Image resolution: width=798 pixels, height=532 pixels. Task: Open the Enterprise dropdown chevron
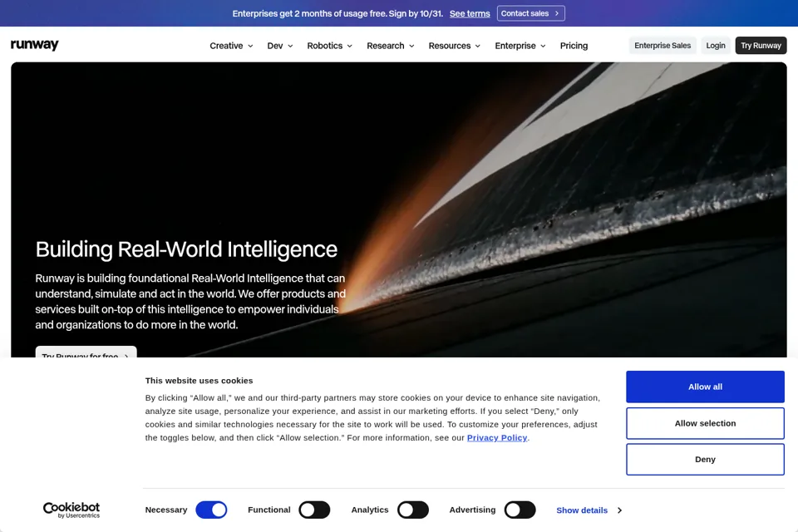tap(543, 46)
